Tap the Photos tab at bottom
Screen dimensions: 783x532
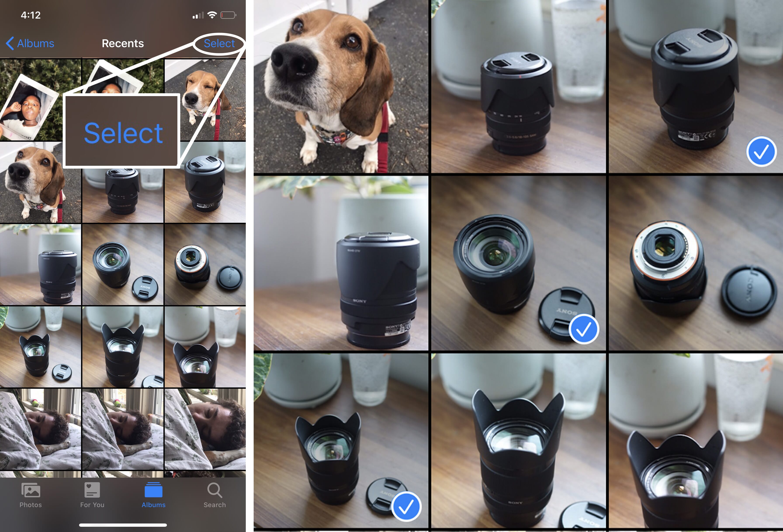coord(31,499)
